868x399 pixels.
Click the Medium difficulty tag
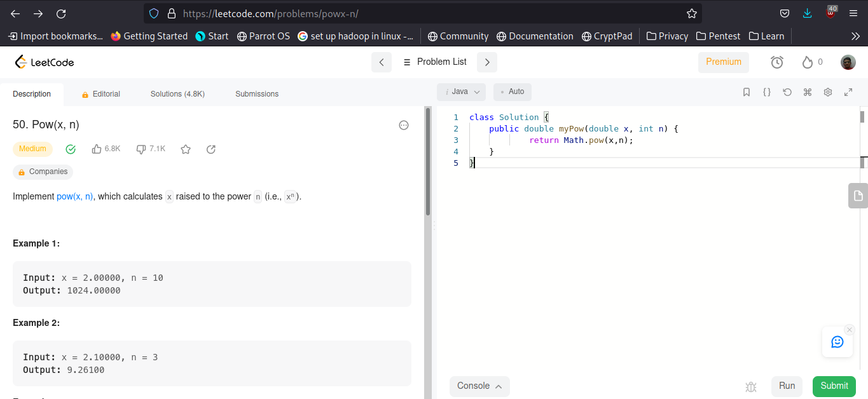click(32, 149)
